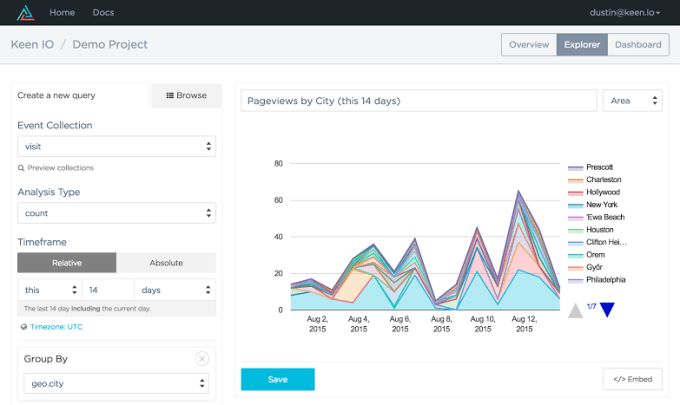
Task: Go to next legend page arrow
Action: (x=607, y=309)
